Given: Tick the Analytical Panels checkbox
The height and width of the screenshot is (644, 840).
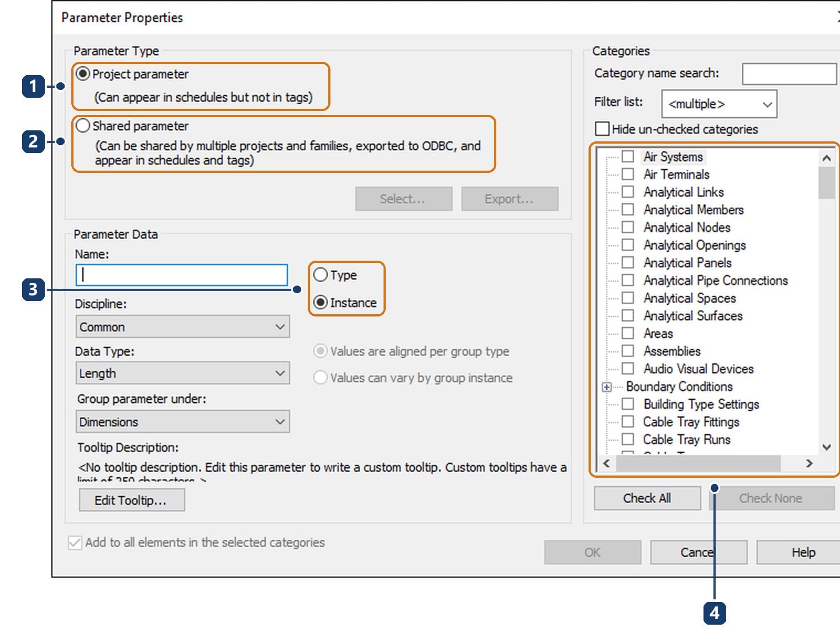Looking at the screenshot, I should 628,262.
